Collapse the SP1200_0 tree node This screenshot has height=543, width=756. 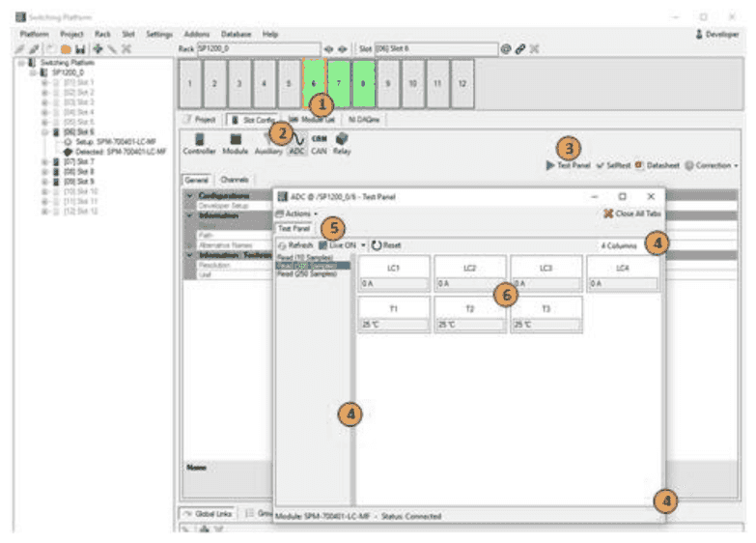pos(33,72)
